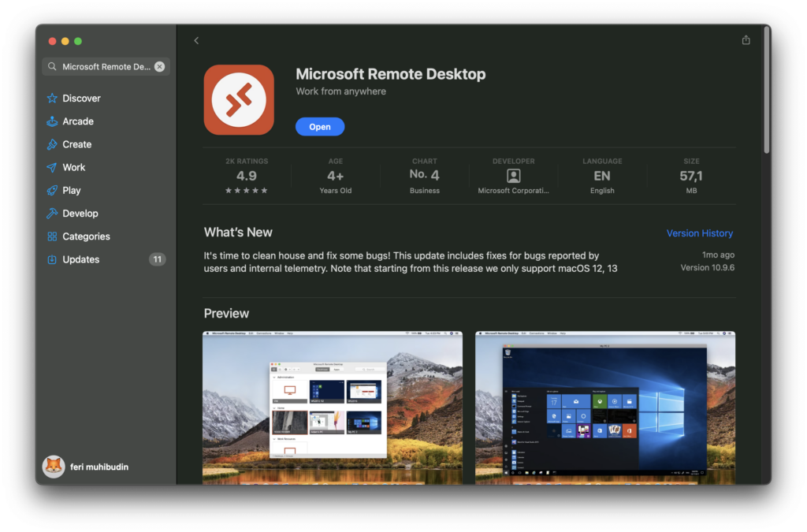The image size is (807, 532).
Task: Click the Categories grid icon
Action: click(x=52, y=236)
